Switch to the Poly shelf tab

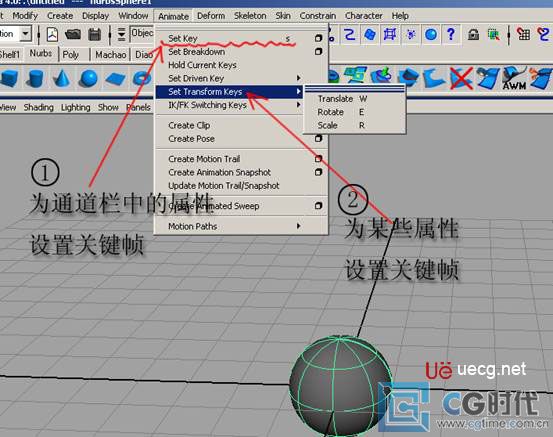[71, 55]
